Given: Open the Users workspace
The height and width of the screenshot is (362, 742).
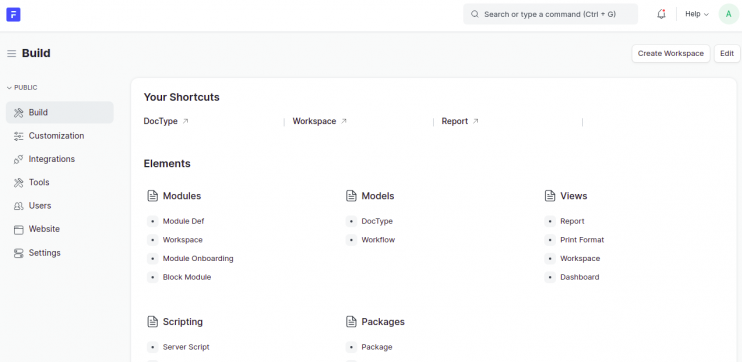Looking at the screenshot, I should point(60,206).
